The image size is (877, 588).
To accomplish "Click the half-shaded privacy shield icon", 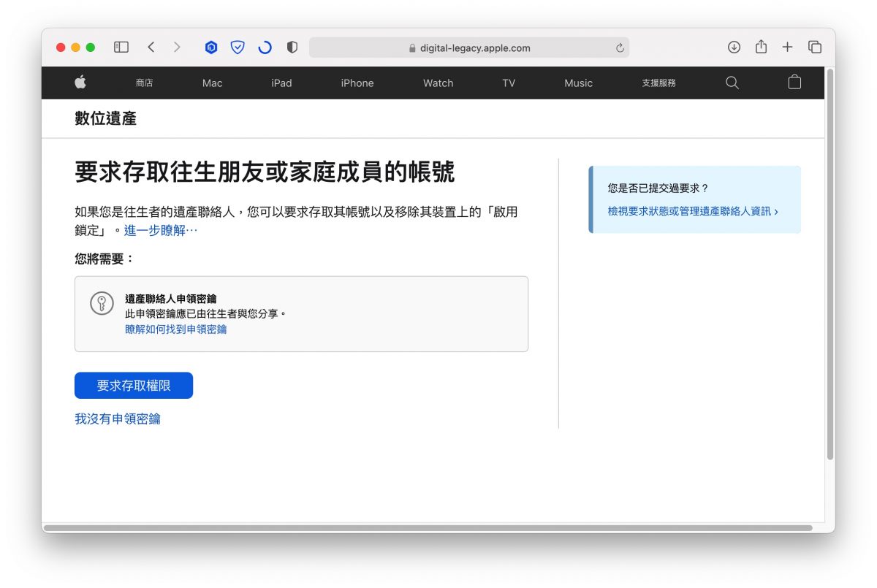I will click(x=292, y=47).
